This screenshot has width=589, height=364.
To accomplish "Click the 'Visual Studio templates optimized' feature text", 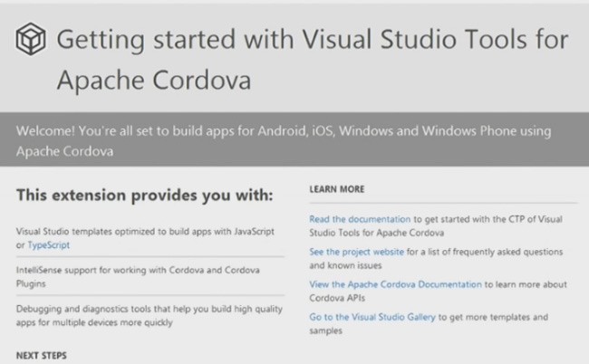I will click(x=145, y=238).
